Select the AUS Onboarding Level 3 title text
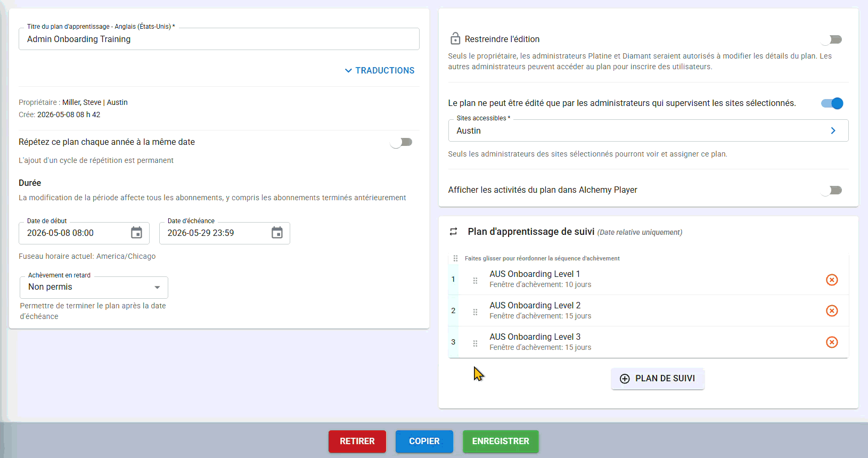Screen dimensions: 868x458 coord(535,337)
